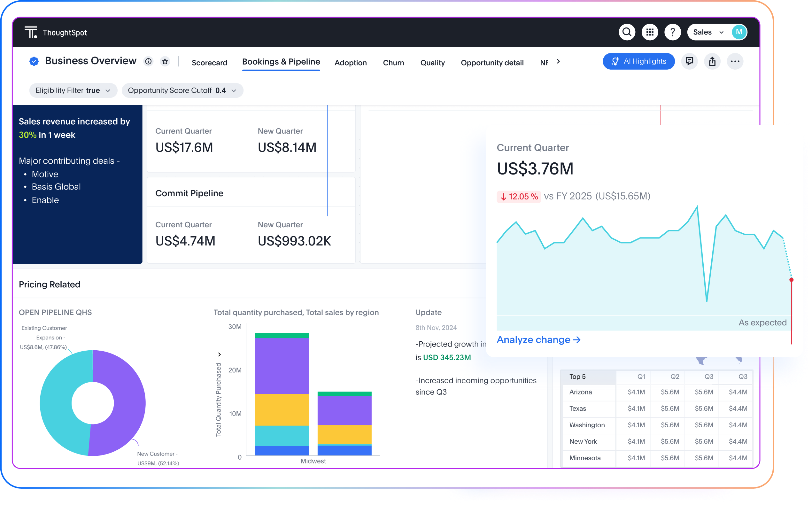Switch to the Adoption tab
812x505 pixels.
(x=351, y=63)
